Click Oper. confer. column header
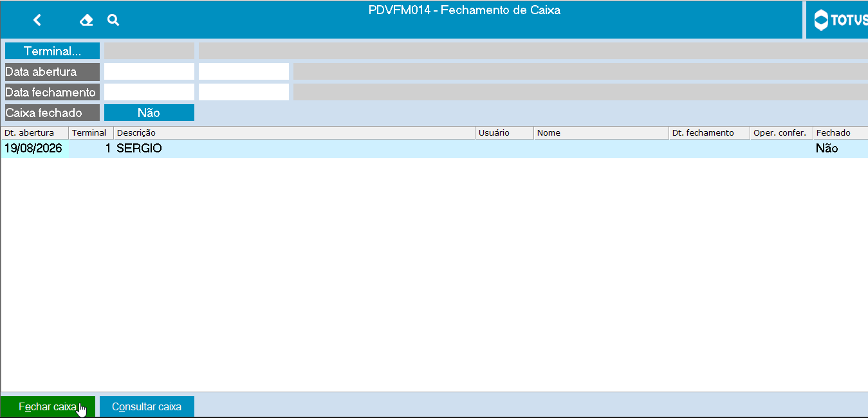This screenshot has height=418, width=868. click(x=781, y=132)
